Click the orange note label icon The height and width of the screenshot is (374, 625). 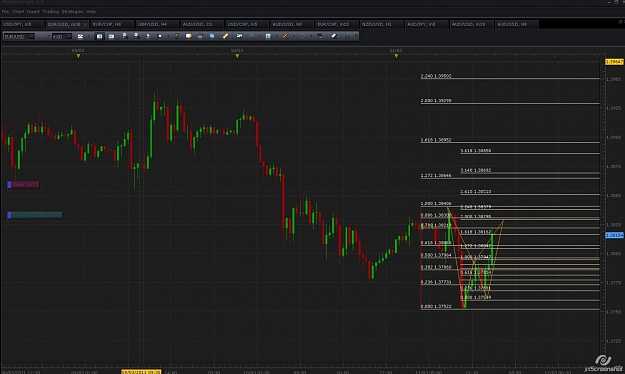point(189,36)
